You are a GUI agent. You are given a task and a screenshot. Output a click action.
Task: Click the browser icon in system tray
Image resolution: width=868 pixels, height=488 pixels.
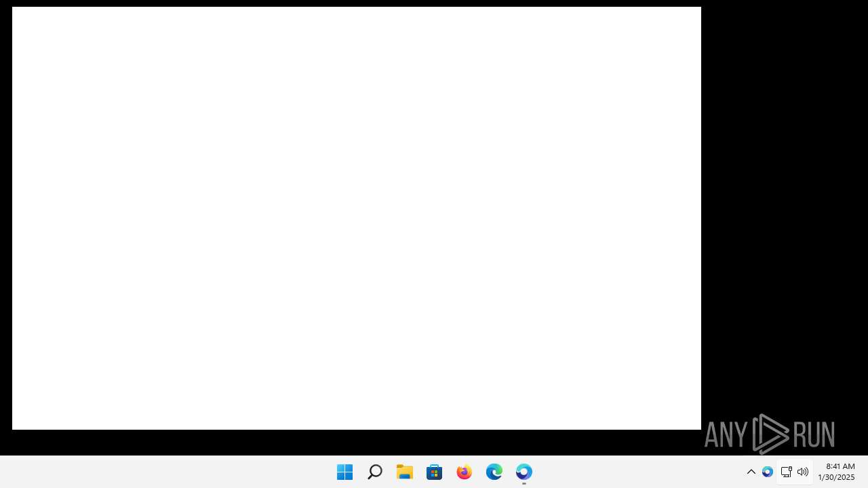click(x=768, y=472)
